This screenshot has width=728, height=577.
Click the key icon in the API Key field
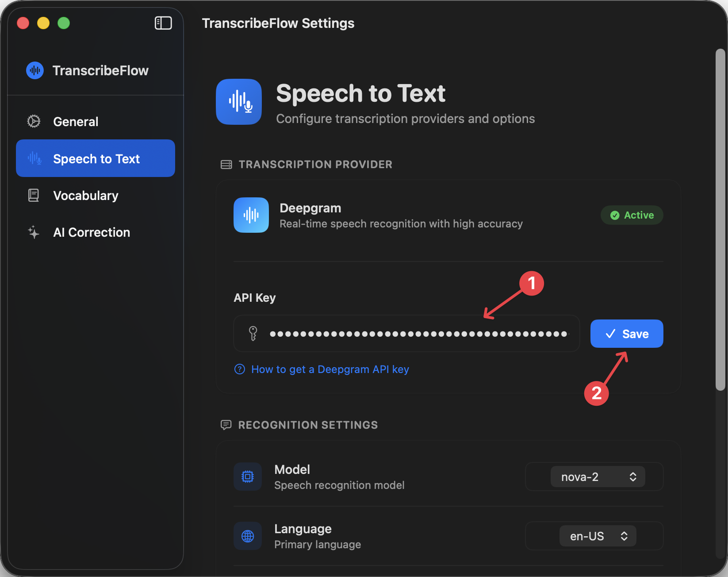pyautogui.click(x=253, y=333)
